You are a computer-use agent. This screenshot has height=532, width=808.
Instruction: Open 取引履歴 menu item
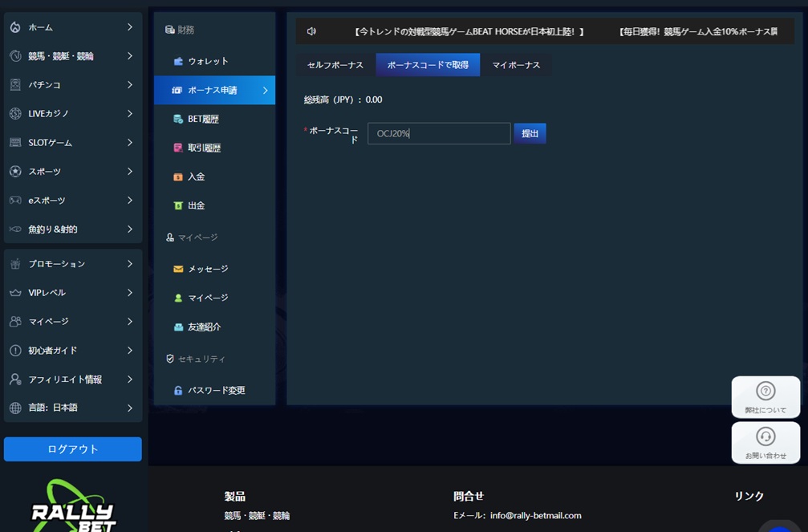214,148
